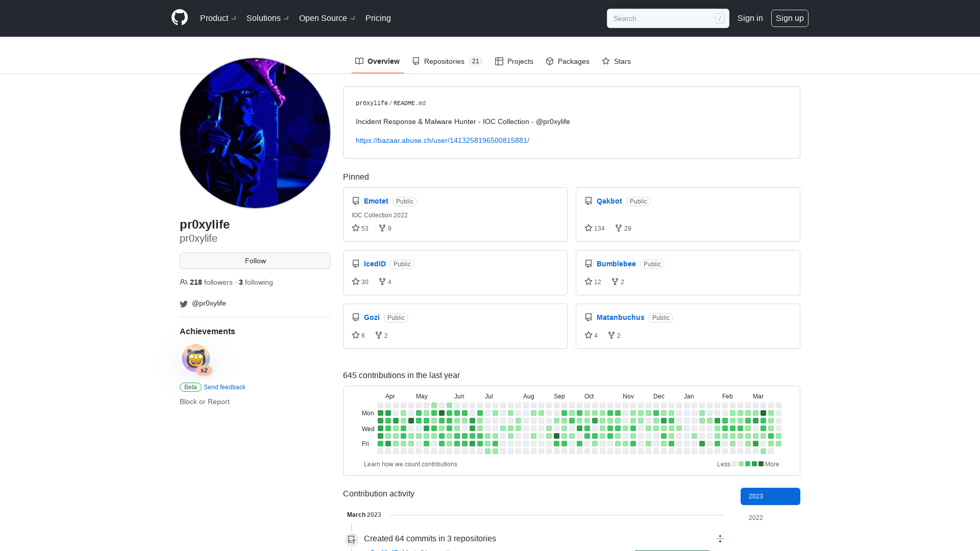View Gozi forks (2)
This screenshot has height=551, width=980.
[381, 335]
